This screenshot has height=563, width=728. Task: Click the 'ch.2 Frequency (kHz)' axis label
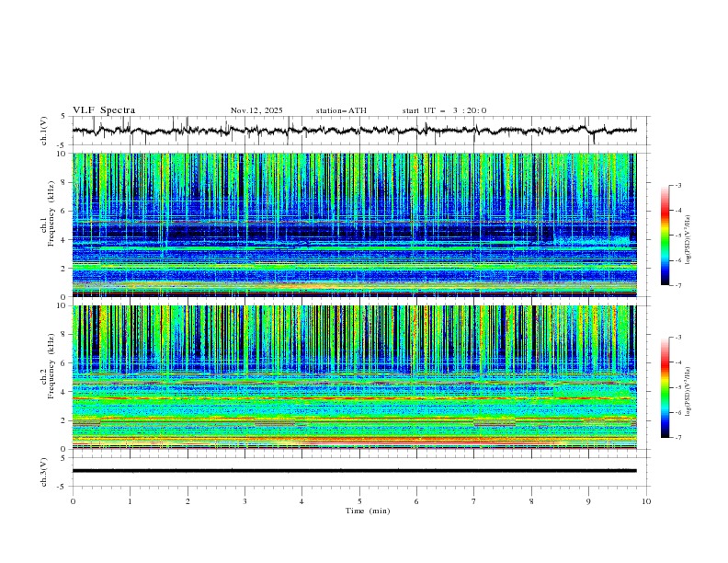point(48,365)
